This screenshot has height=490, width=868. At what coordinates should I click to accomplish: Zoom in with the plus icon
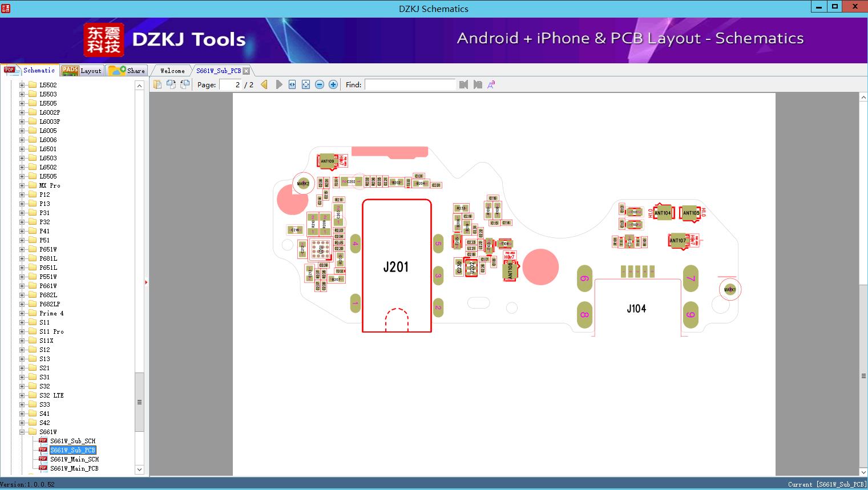333,84
